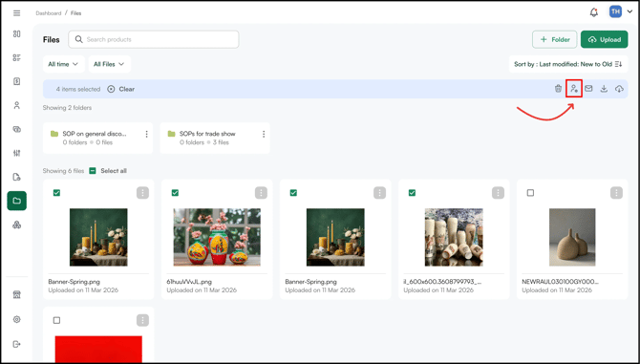This screenshot has height=364, width=640.
Task: Open the settings gear in sidebar
Action: coord(17,319)
